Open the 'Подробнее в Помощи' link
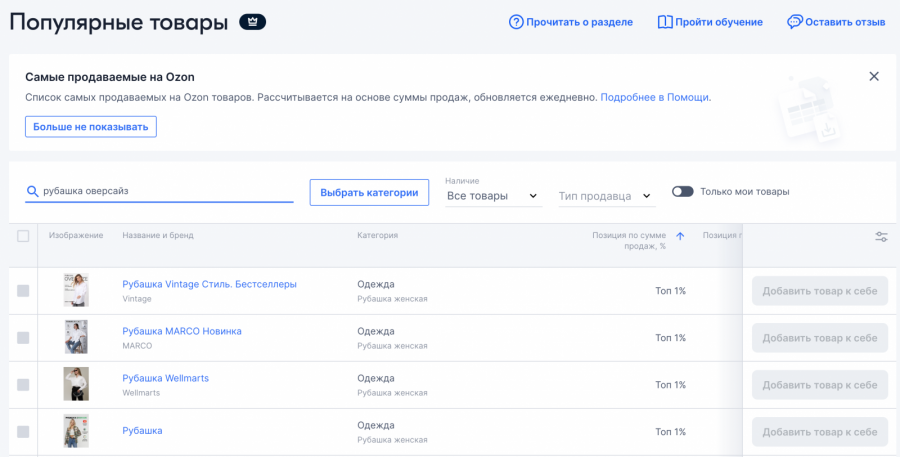This screenshot has width=900, height=457. coord(655,97)
